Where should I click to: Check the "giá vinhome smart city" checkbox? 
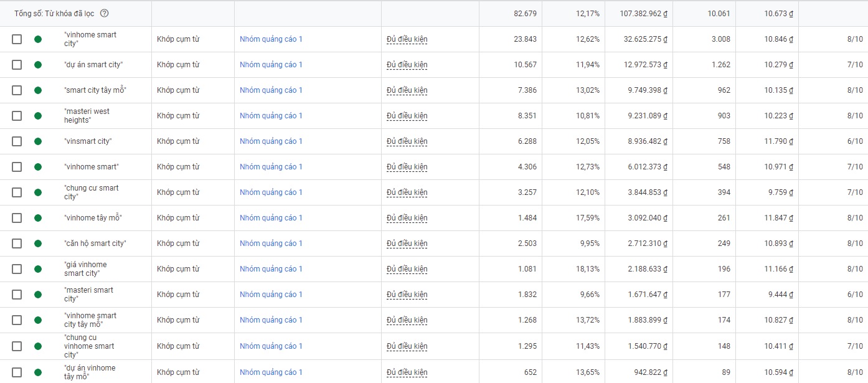[17, 269]
